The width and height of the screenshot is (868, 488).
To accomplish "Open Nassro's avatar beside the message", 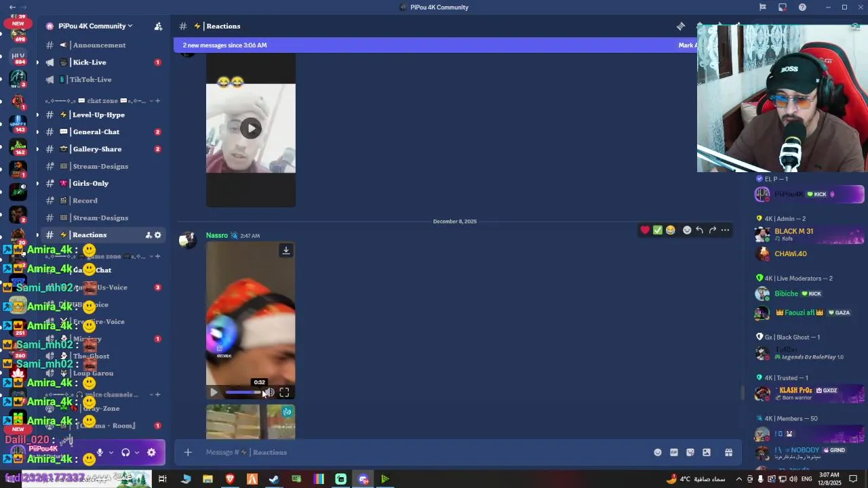I will click(x=188, y=240).
